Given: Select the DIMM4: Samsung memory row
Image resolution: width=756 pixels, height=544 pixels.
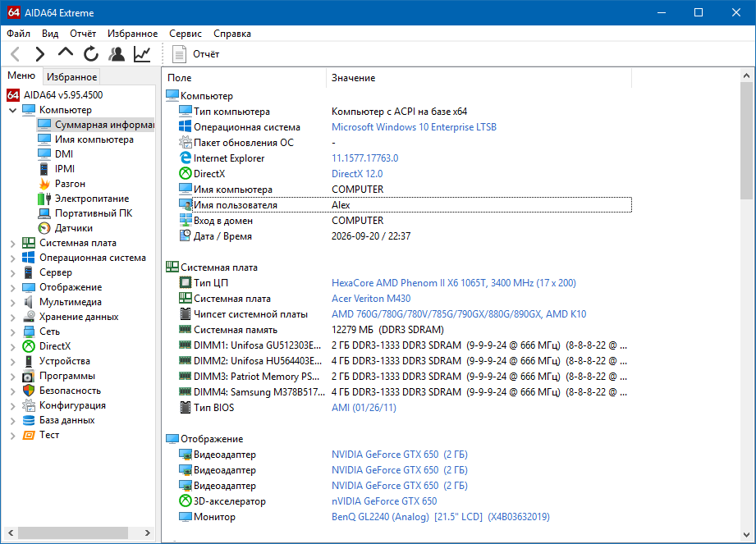Looking at the screenshot, I should click(x=405, y=392).
